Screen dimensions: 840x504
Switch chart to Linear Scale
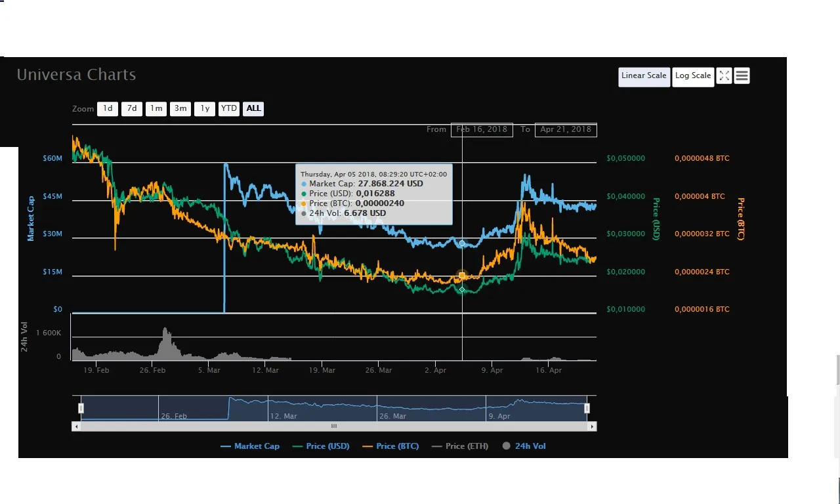[x=644, y=77]
